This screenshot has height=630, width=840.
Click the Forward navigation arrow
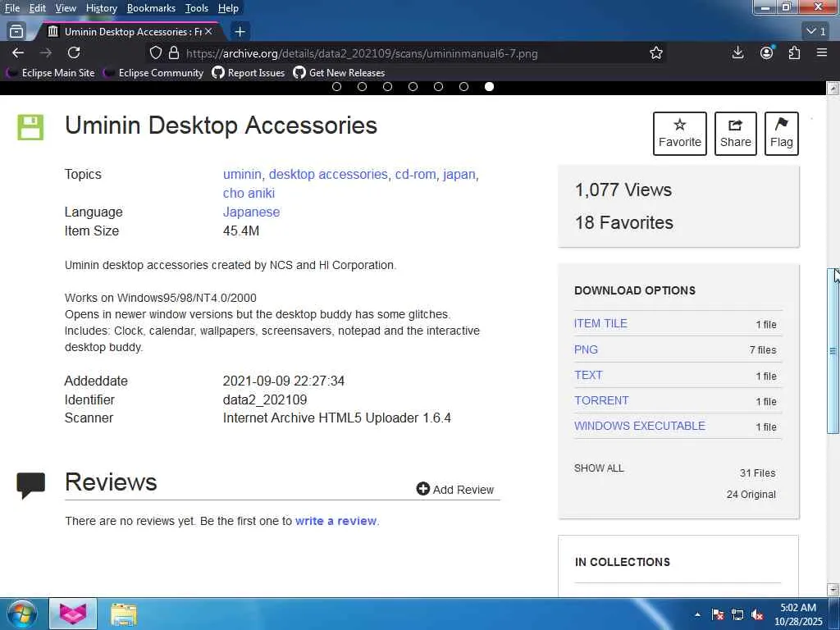pyautogui.click(x=46, y=52)
